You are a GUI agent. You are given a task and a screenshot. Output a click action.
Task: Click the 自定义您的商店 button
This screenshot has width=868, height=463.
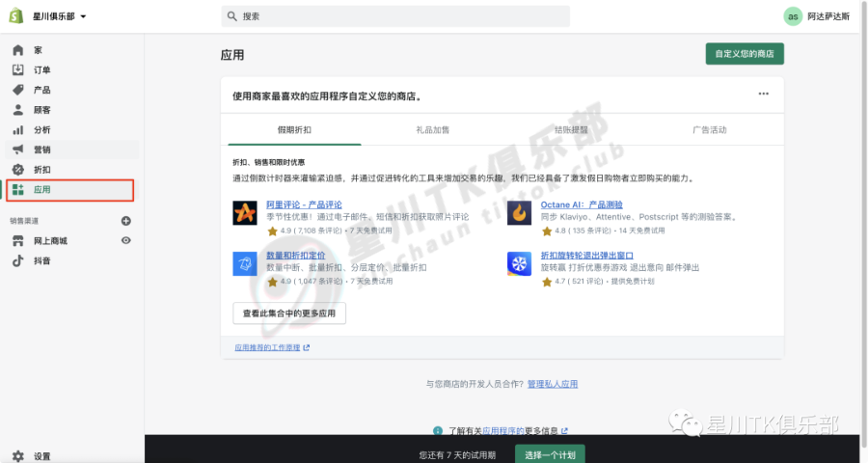pos(745,54)
